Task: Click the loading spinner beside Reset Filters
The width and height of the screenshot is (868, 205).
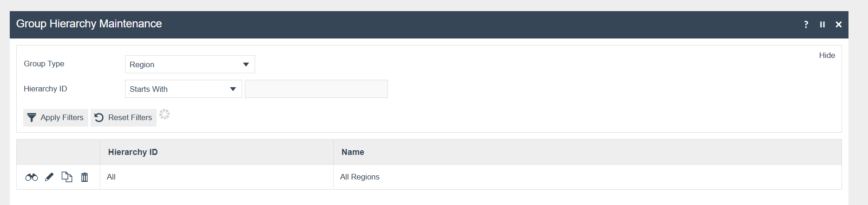Action: click(x=164, y=115)
